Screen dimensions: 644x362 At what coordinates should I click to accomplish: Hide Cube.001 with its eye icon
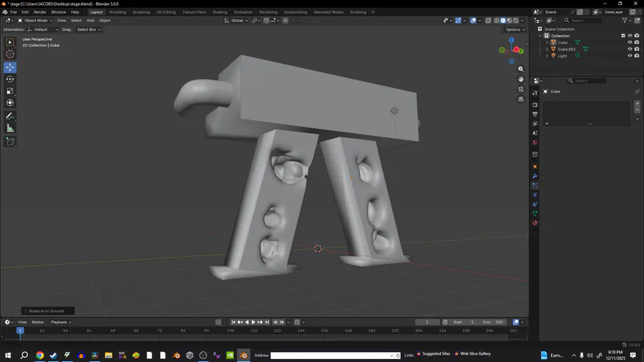(630, 49)
